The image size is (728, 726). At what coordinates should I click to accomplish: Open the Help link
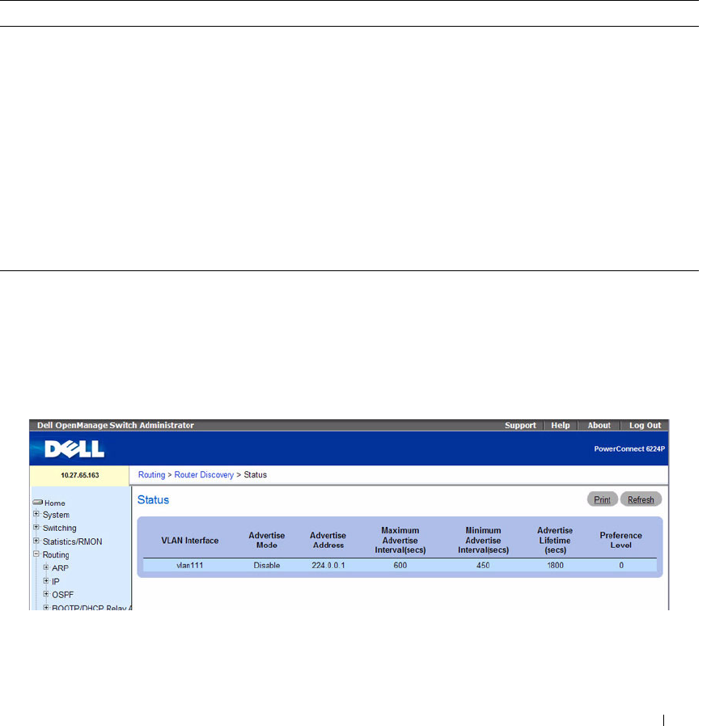coord(561,426)
